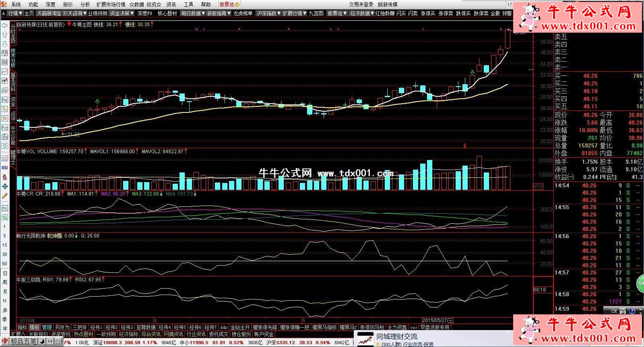Open the 基本资料 side tab
Image resolution: width=644 pixels, height=347 pixels.
13,83
